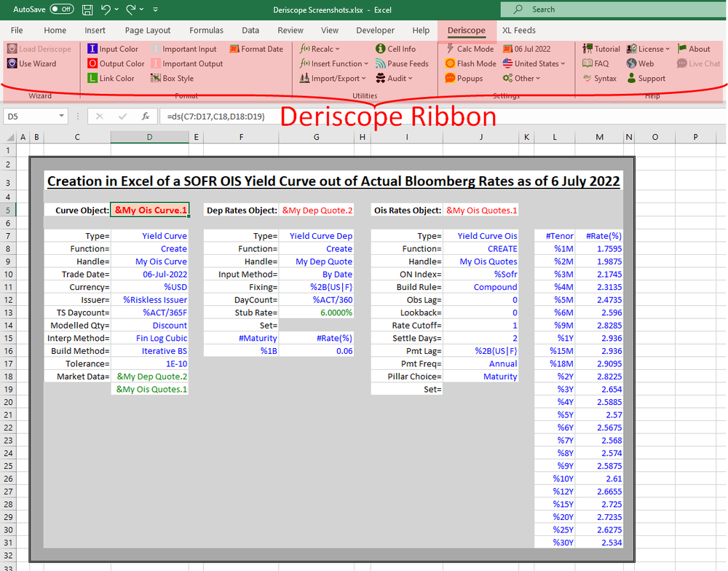Open Customize Quick Access Toolbar arrow
Screen dimensions: 728x571
click(x=156, y=9)
